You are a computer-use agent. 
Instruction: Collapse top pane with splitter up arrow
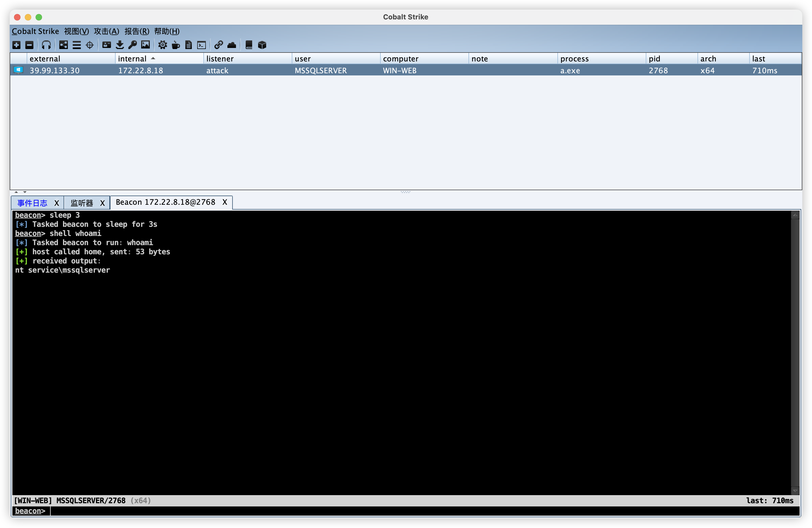tap(16, 192)
